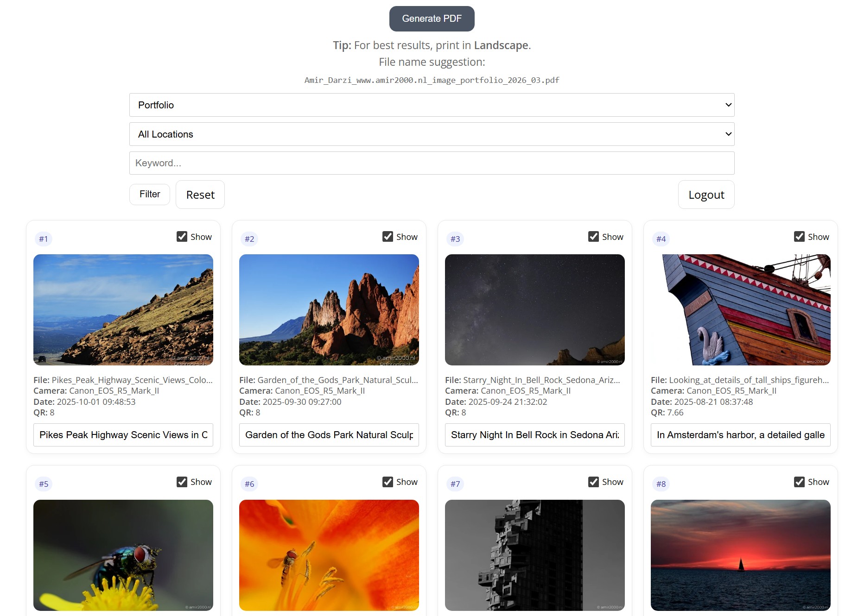Disable Show for the fly macro image #5
The width and height of the screenshot is (858, 616).
coord(181,482)
